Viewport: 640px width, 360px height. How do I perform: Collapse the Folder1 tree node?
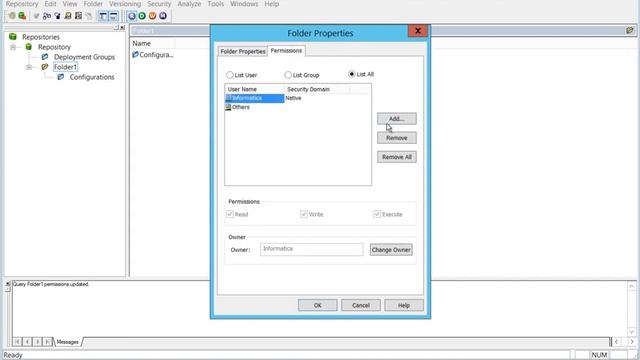point(29,67)
